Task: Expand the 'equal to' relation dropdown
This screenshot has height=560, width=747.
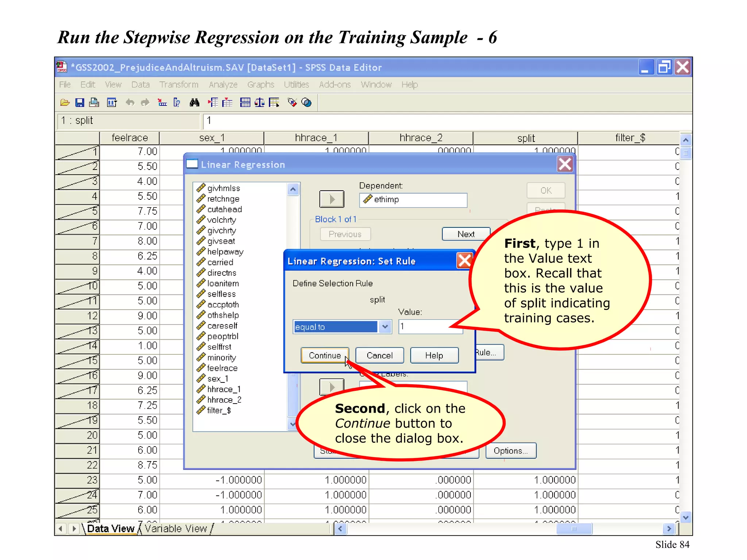Action: point(385,327)
